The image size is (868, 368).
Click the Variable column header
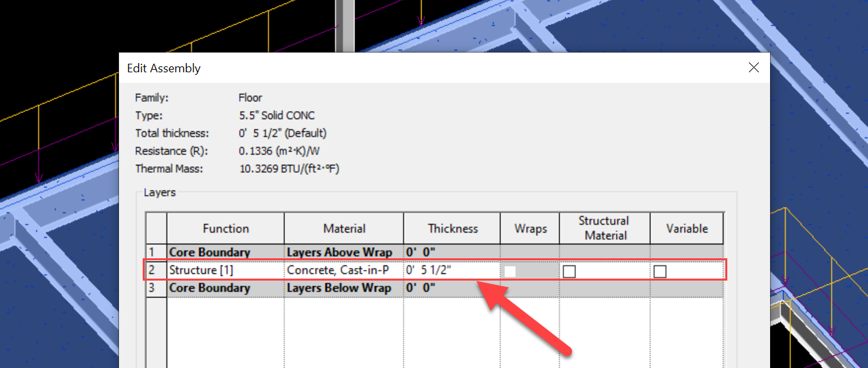687,229
